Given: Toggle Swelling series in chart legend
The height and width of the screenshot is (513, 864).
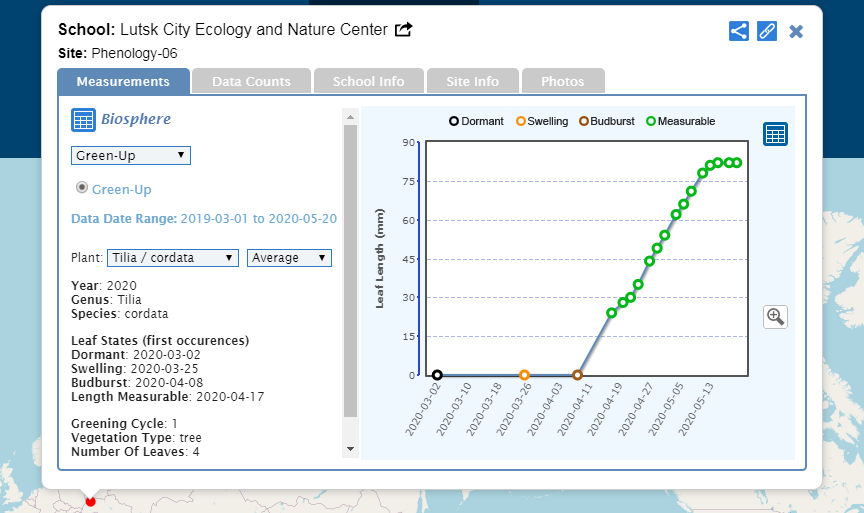Looking at the screenshot, I should pos(540,121).
